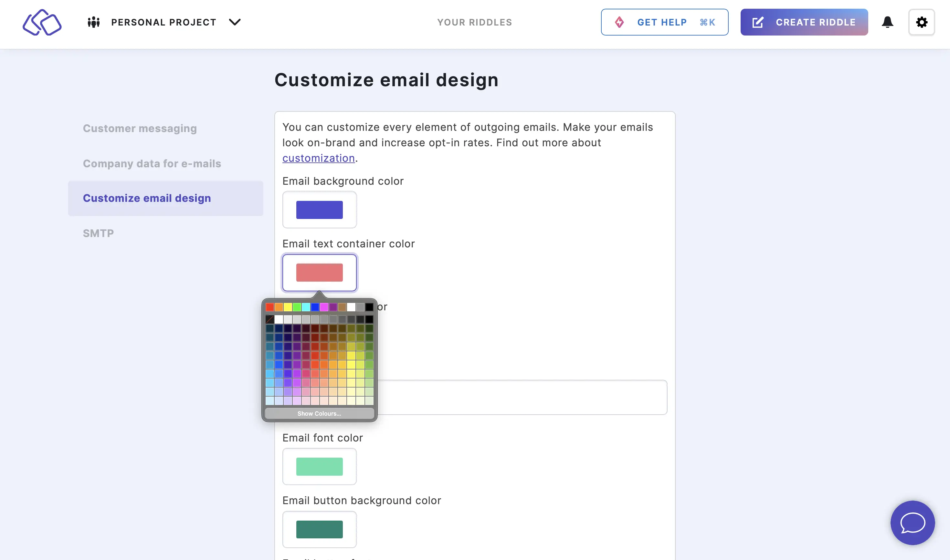Click the lightning icon in Get Help
Image resolution: width=950 pixels, height=560 pixels.
click(619, 22)
